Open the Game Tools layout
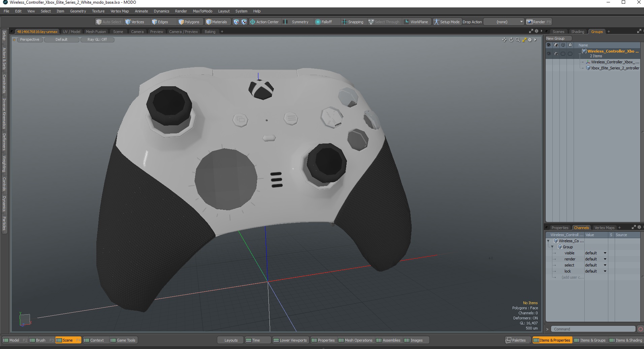This screenshot has height=349, width=644. coord(123,340)
